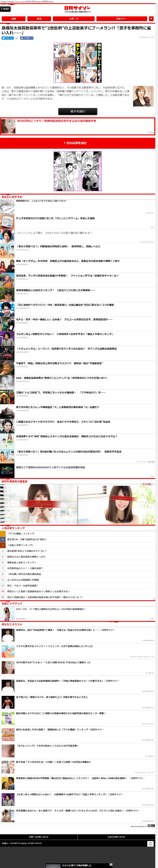Image resolution: width=158 pixels, height=868 pixels.
Task: Click the 次の記事を読む red bar
Action: tap(78, 143)
